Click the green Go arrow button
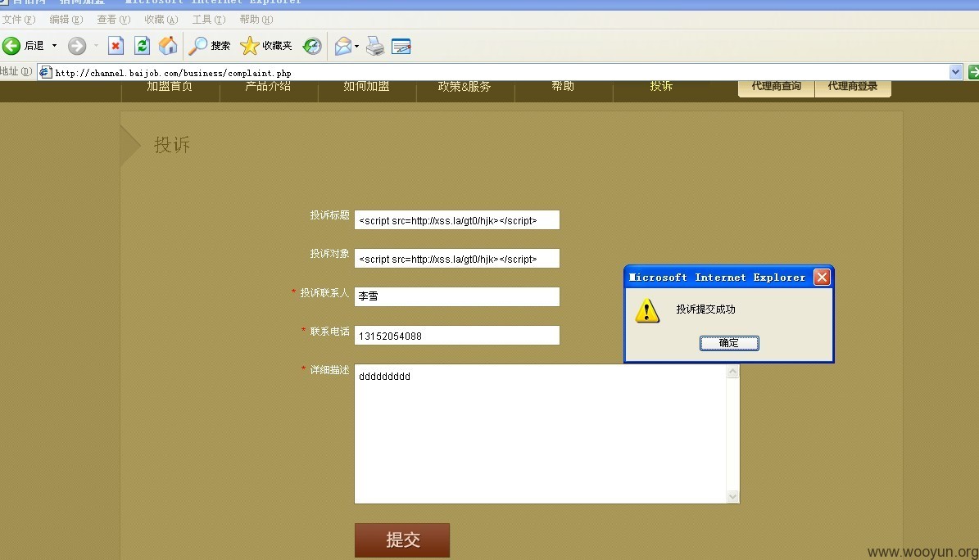979x560 pixels. tap(973, 72)
